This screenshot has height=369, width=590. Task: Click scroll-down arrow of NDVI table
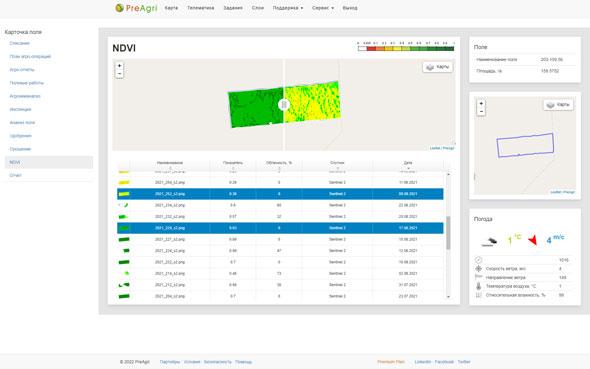coord(448,297)
